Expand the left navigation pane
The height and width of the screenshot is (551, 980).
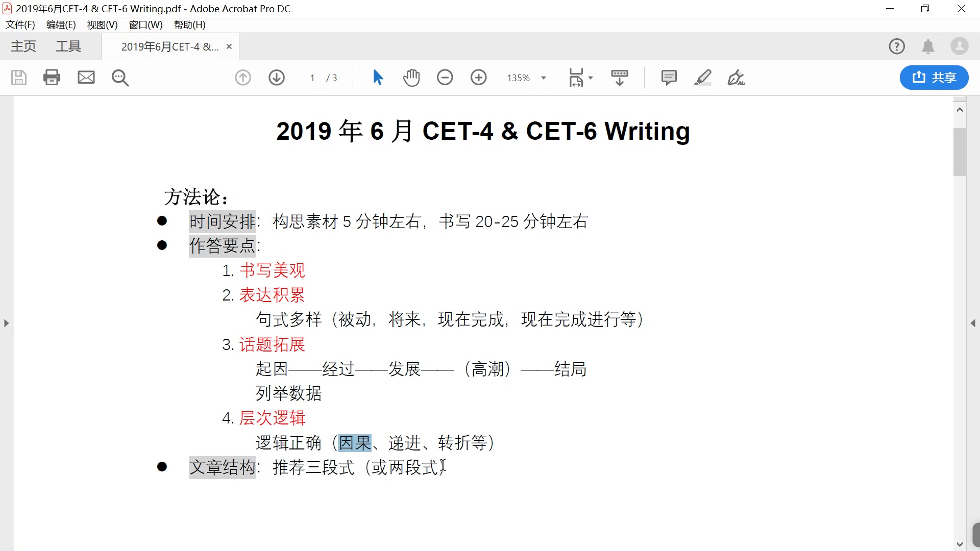click(6, 323)
